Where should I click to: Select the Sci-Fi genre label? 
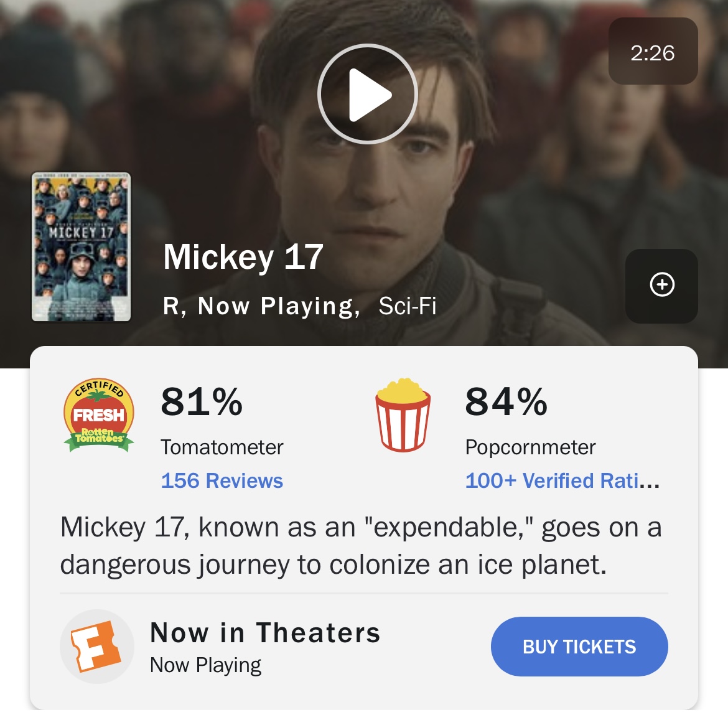tap(408, 306)
